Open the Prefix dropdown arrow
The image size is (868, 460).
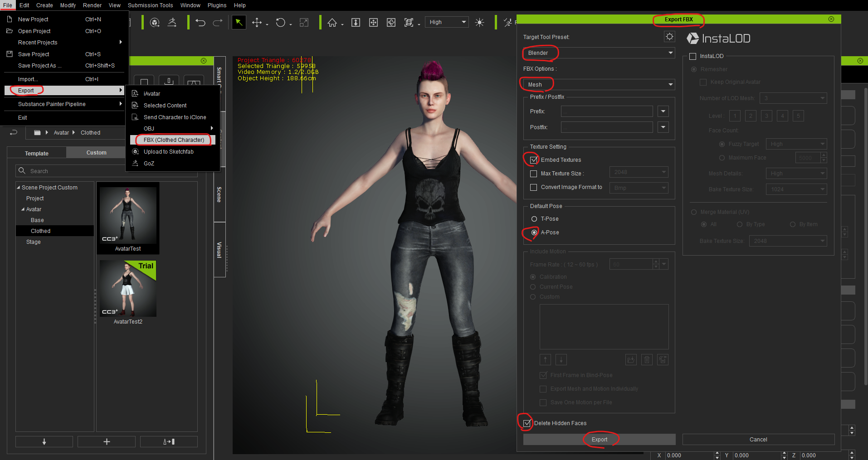[663, 111]
